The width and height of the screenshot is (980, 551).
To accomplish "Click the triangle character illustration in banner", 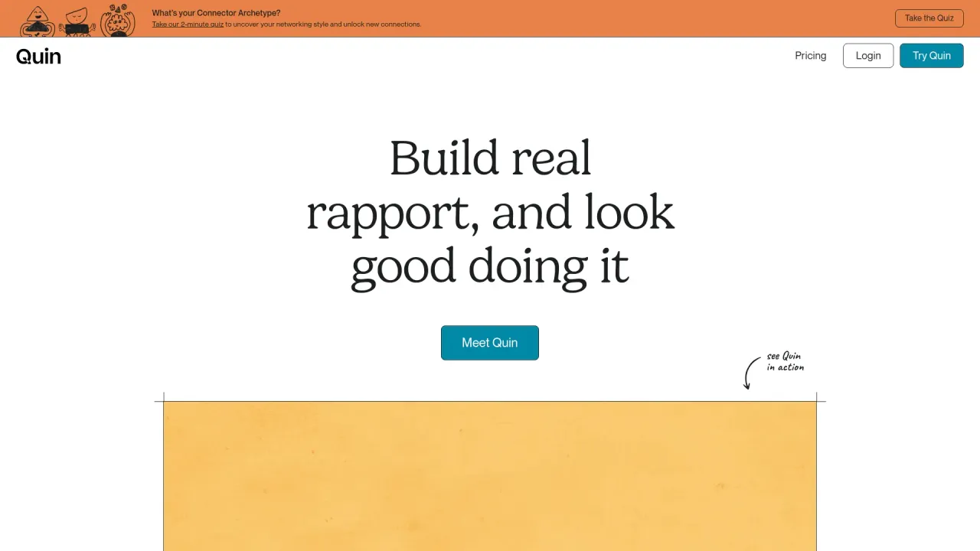I will click(37, 20).
